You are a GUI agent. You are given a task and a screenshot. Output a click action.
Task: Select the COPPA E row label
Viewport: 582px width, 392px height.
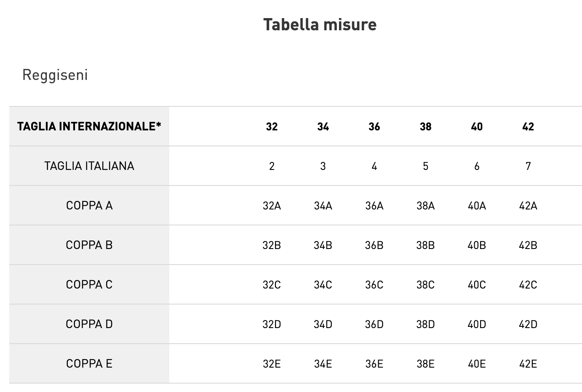pos(89,363)
